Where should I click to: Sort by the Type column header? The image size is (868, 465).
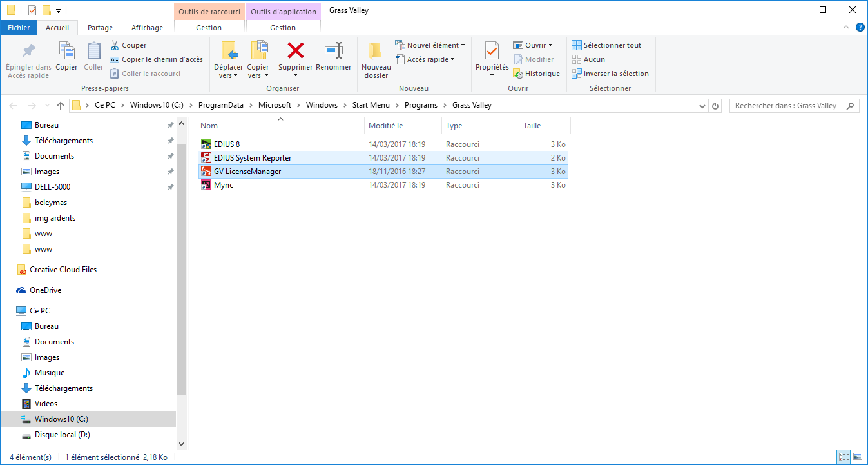point(480,126)
